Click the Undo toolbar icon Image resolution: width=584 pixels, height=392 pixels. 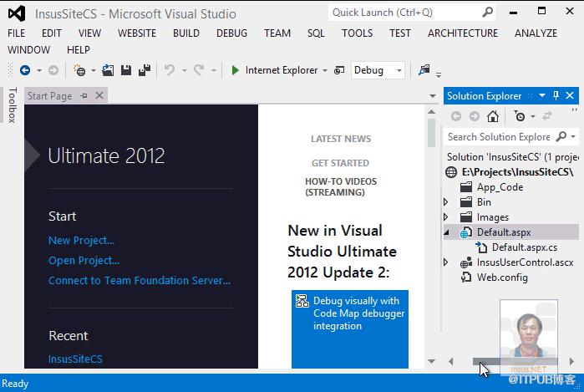170,70
